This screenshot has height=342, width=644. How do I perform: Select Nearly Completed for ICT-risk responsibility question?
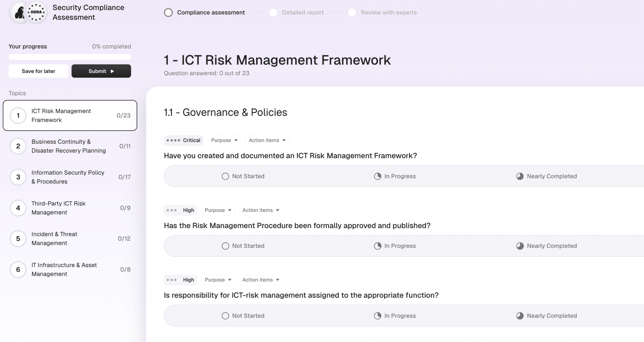(547, 316)
